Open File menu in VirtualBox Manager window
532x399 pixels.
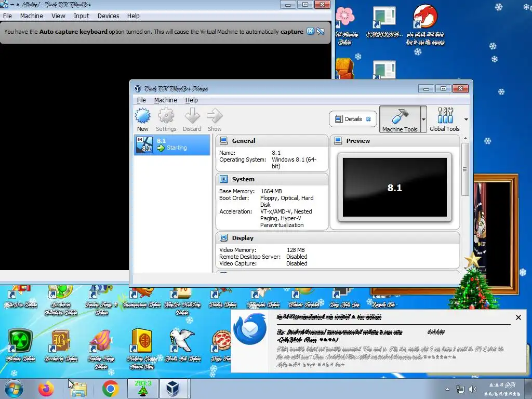click(x=141, y=100)
